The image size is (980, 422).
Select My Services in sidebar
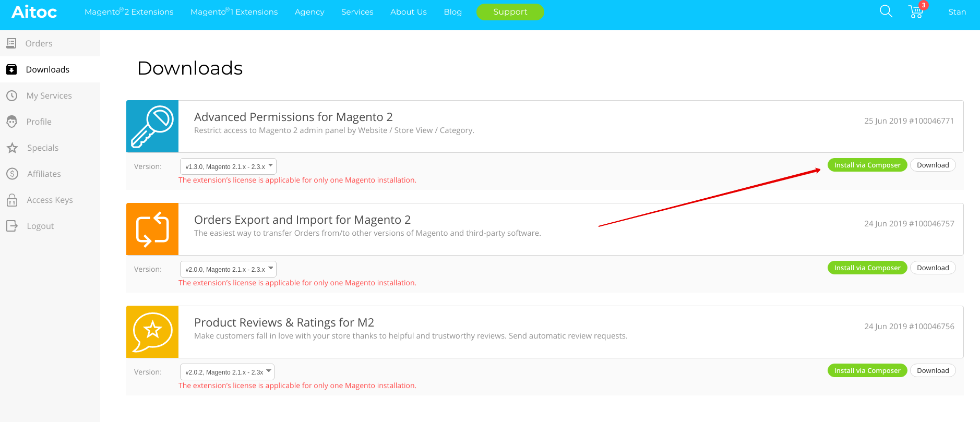(x=50, y=95)
